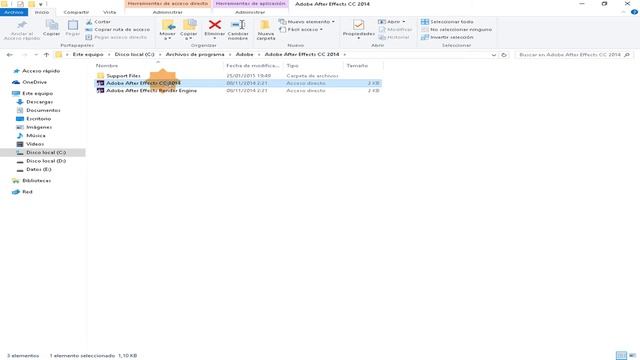The width and height of the screenshot is (640, 360).
Task: Switch to details view icon in status bar
Action: tap(621, 356)
